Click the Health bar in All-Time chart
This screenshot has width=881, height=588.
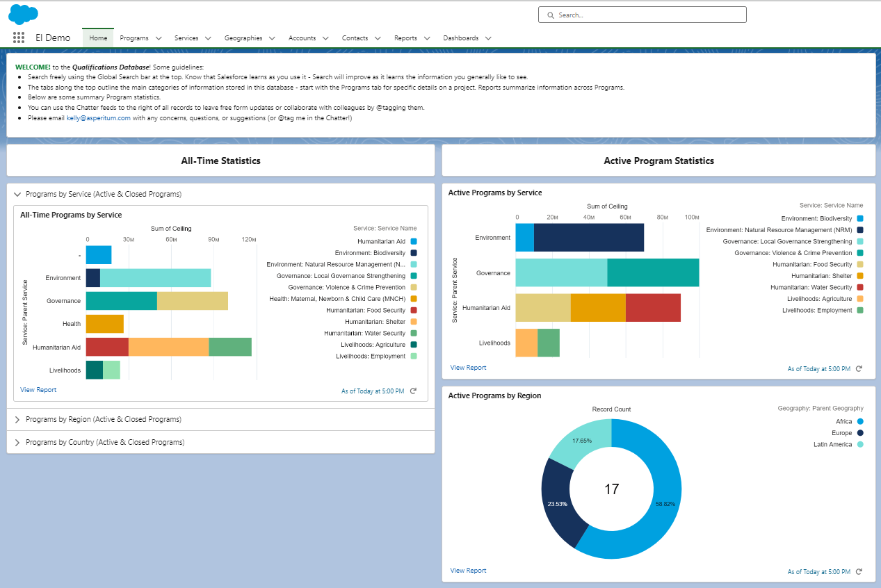104,324
